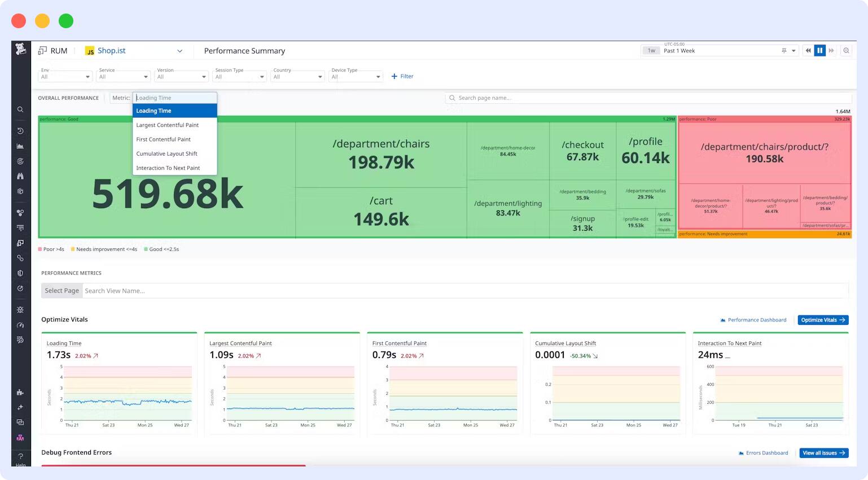Open the dashboards area-chart icon in sidebar
The width and height of the screenshot is (868, 480).
click(20, 146)
